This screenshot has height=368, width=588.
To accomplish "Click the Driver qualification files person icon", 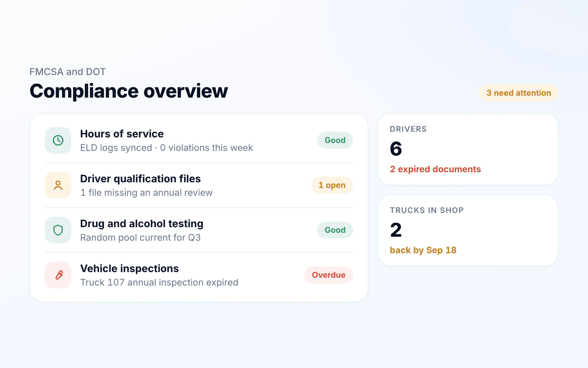I will (58, 185).
